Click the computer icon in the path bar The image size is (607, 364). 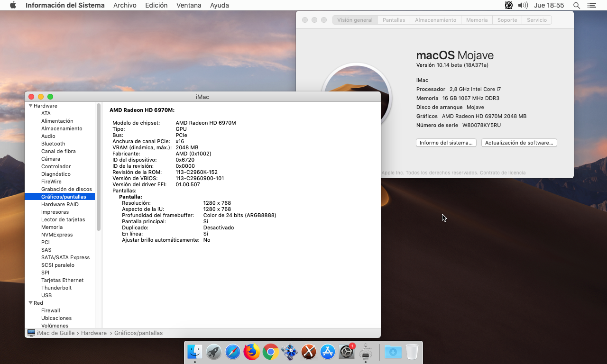(x=31, y=333)
